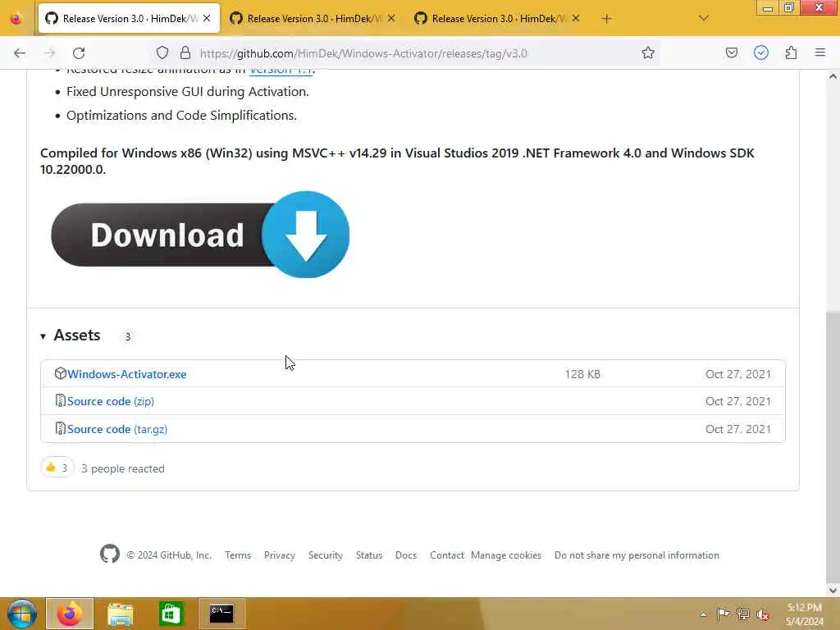Open the Terms footer link
840x630 pixels.
click(238, 555)
